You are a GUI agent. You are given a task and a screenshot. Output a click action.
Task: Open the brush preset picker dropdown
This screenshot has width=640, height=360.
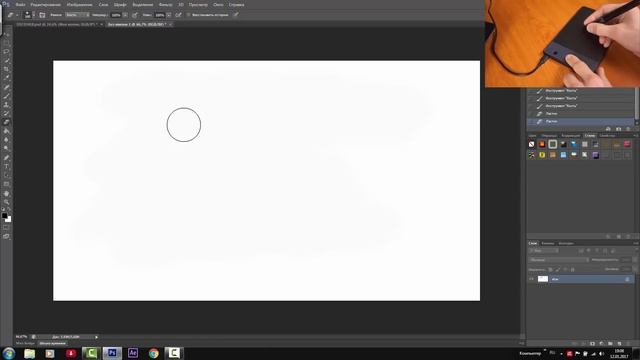(x=33, y=15)
